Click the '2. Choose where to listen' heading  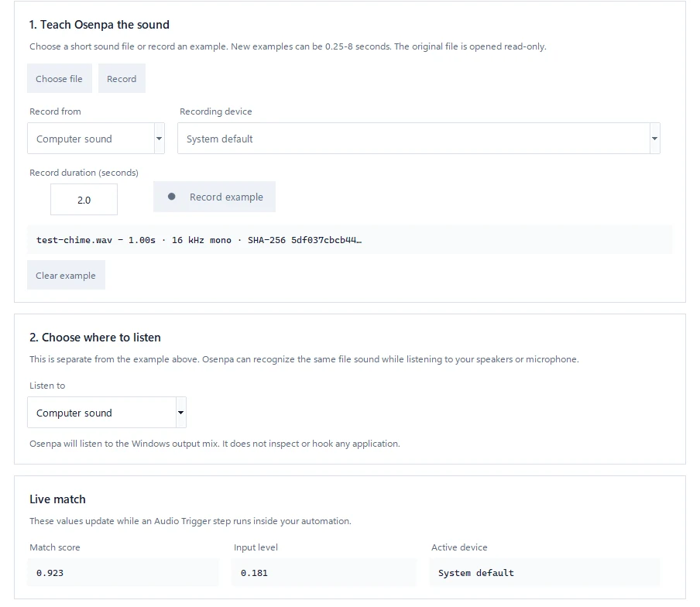[x=95, y=338]
